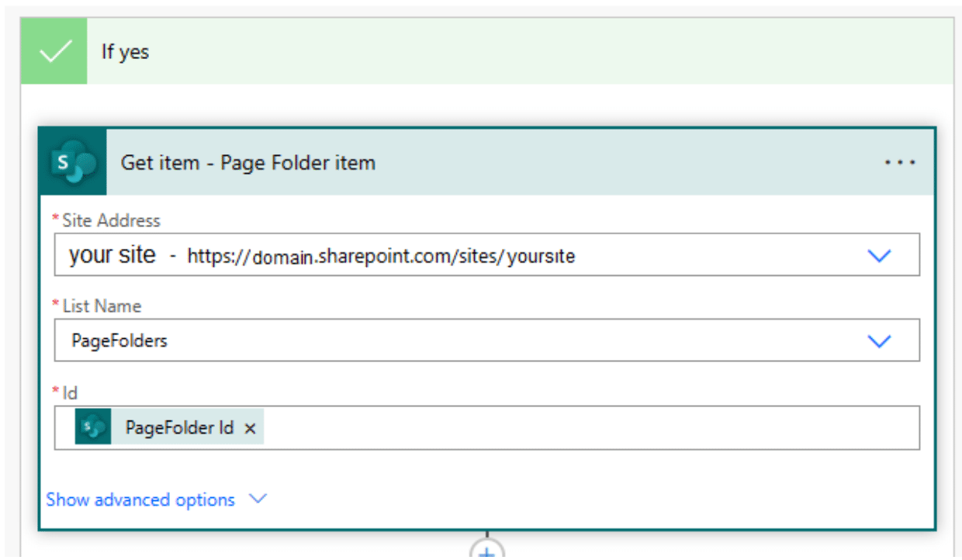Click inside the Id input field

click(543, 427)
